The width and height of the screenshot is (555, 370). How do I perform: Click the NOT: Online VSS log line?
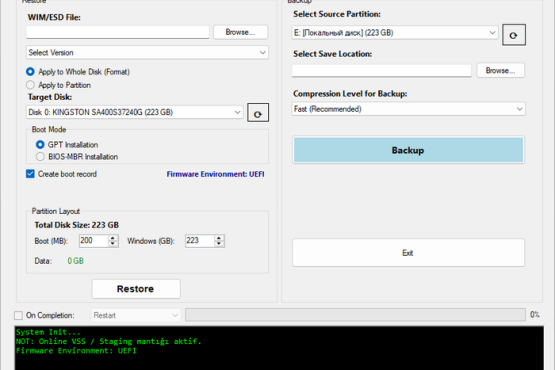108,341
